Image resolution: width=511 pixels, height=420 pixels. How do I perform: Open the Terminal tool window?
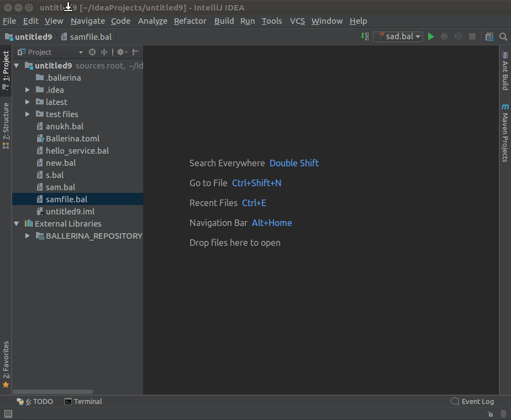click(83, 401)
